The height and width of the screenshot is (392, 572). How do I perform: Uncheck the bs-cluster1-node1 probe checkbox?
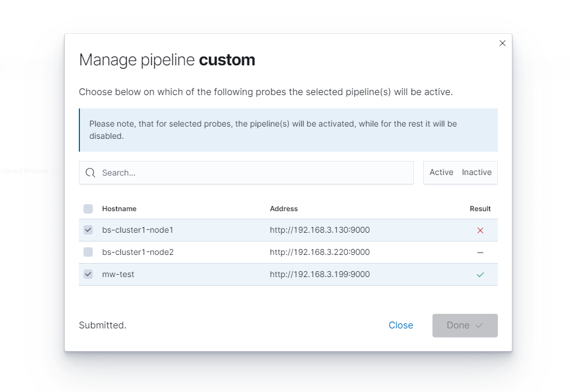[88, 230]
